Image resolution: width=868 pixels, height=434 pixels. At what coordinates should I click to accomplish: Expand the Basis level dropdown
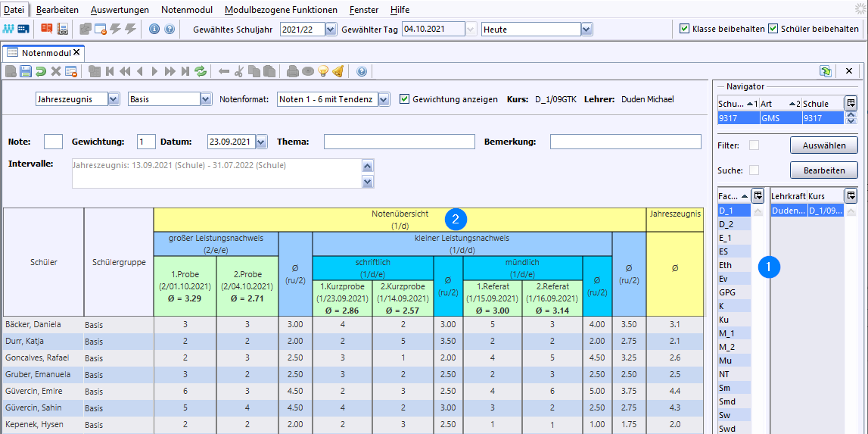206,99
